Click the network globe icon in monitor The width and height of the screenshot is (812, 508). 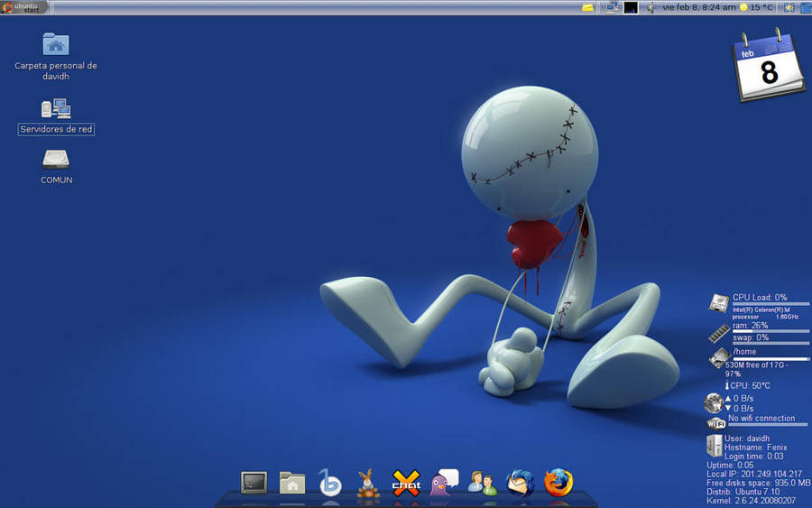point(713,402)
